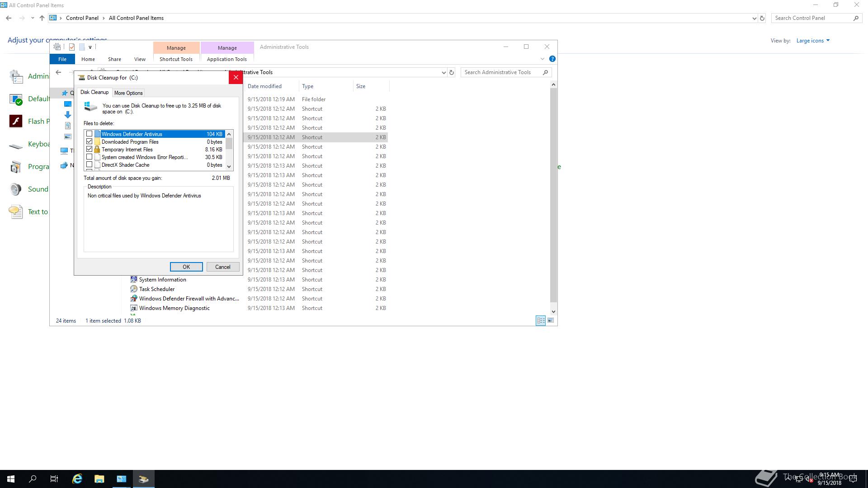Check the DirectX Shader Cache checkbox
868x488 pixels.
tap(89, 164)
